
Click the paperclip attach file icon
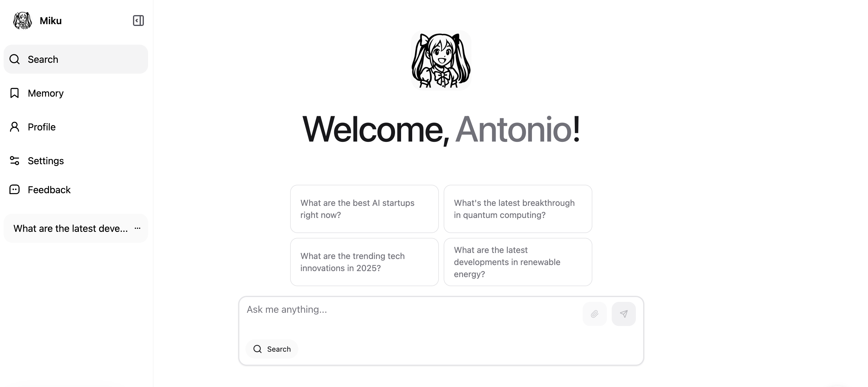point(595,314)
